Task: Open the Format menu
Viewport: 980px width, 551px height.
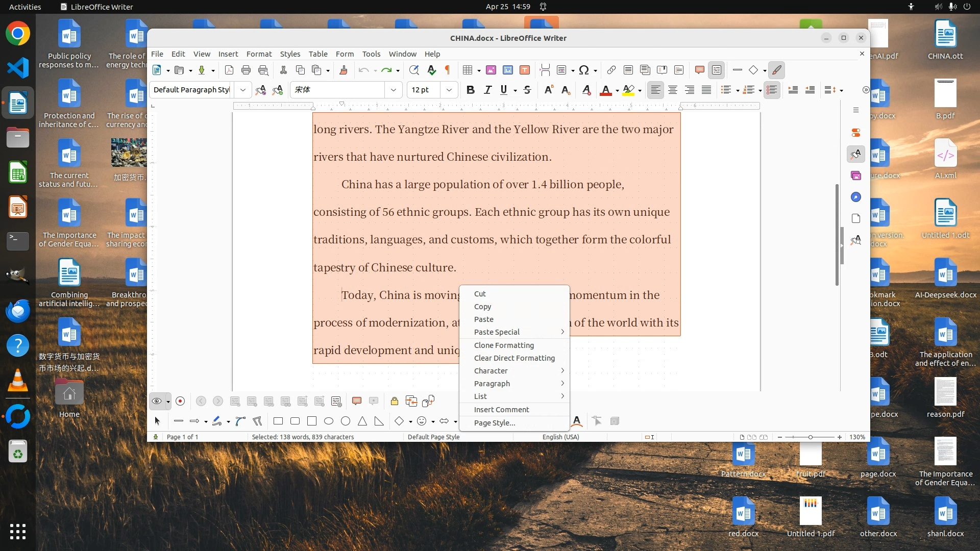Action: (x=259, y=54)
